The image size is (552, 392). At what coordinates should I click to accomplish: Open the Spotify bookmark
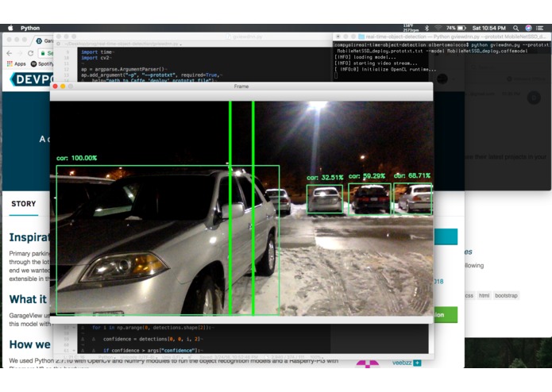tap(42, 63)
